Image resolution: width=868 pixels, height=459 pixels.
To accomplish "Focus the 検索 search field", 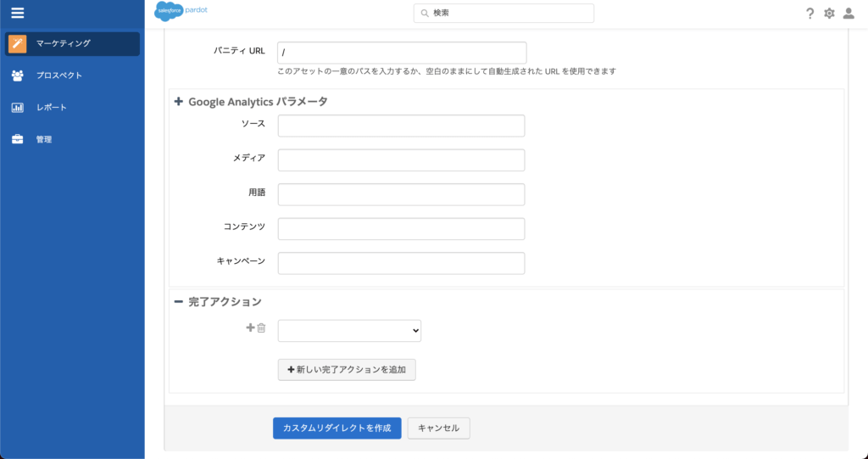I will pyautogui.click(x=504, y=14).
